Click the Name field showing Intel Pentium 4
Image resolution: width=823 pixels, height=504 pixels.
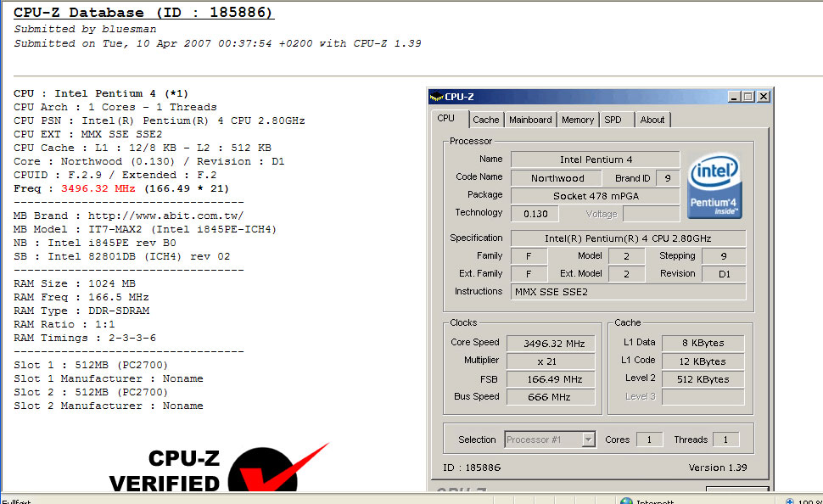[x=596, y=160]
